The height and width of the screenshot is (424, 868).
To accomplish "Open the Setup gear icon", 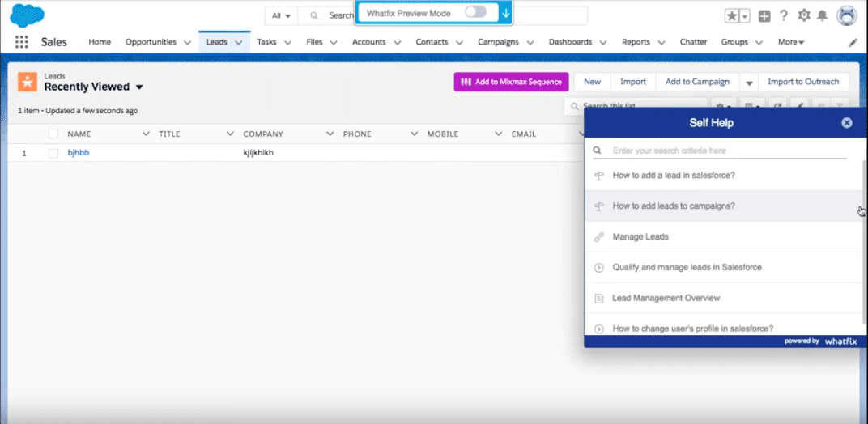I will tap(804, 15).
